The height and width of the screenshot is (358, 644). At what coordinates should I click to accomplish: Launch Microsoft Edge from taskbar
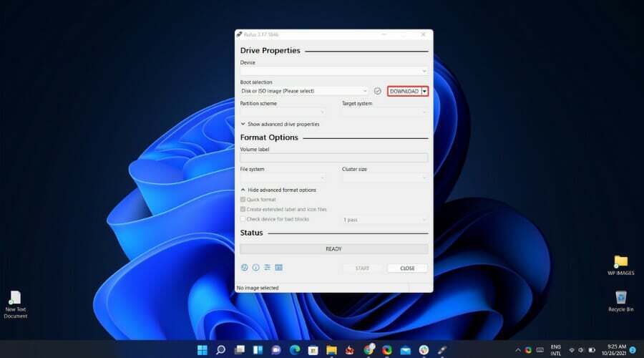(x=295, y=350)
